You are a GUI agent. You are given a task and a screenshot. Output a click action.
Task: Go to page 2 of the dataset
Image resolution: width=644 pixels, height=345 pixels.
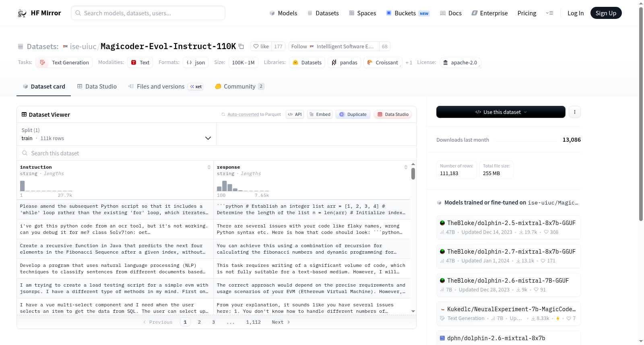(199, 322)
